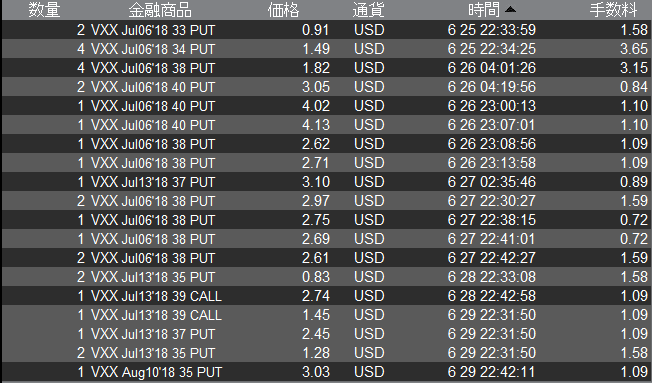Select the VXX Jul13'18 35 PUT at 1.28
Image resolution: width=652 pixels, height=383 pixels.
tap(326, 353)
